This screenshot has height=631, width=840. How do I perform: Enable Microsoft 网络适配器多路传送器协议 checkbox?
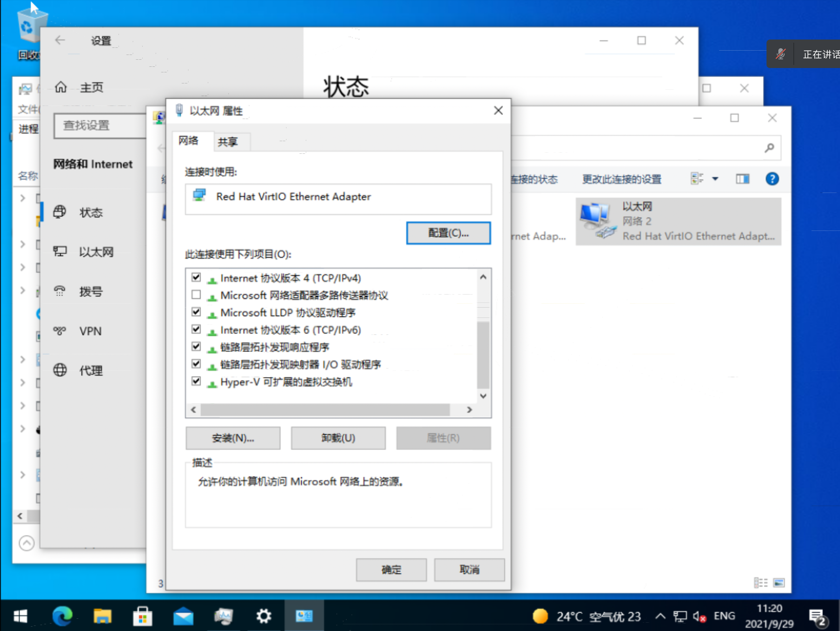[196, 295]
